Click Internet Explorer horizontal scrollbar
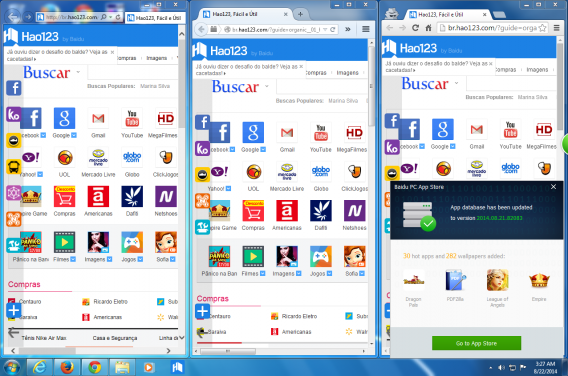 click(x=91, y=351)
